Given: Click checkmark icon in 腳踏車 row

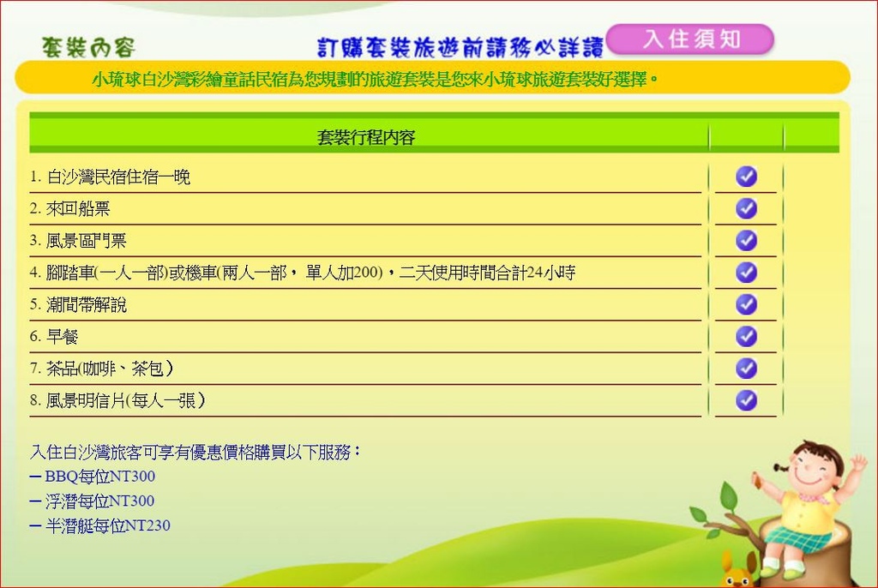Looking at the screenshot, I should click(x=746, y=273).
